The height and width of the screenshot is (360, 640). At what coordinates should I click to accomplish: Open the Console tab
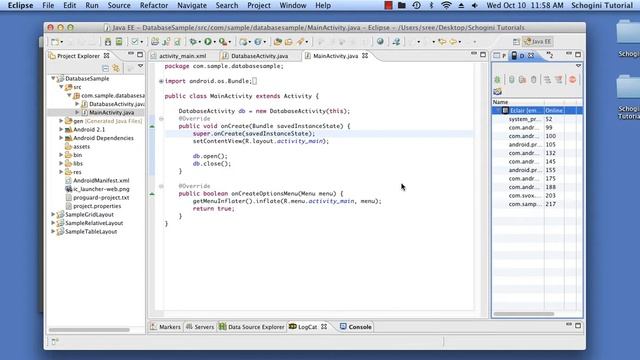[x=356, y=327]
